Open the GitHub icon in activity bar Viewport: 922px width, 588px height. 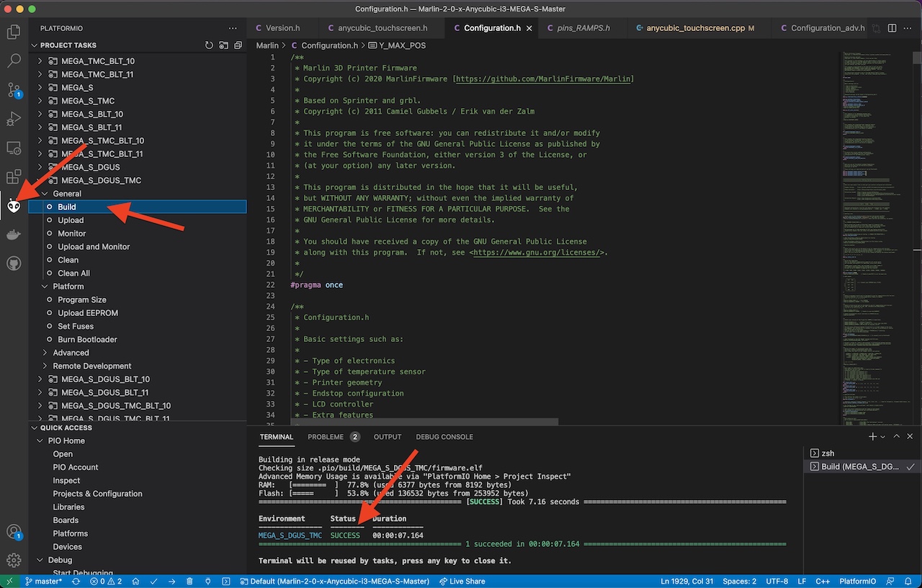pos(14,264)
